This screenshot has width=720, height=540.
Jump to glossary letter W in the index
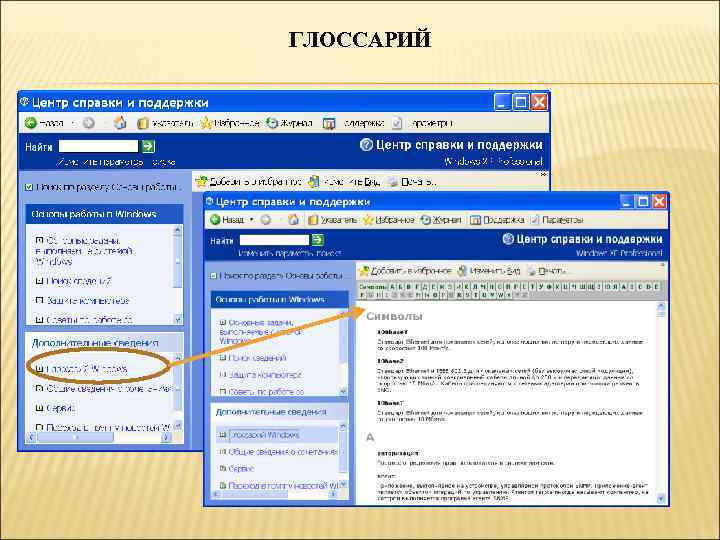[501, 295]
